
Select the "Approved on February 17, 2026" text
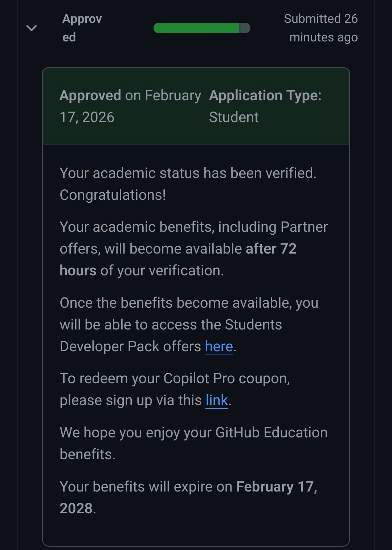click(130, 106)
